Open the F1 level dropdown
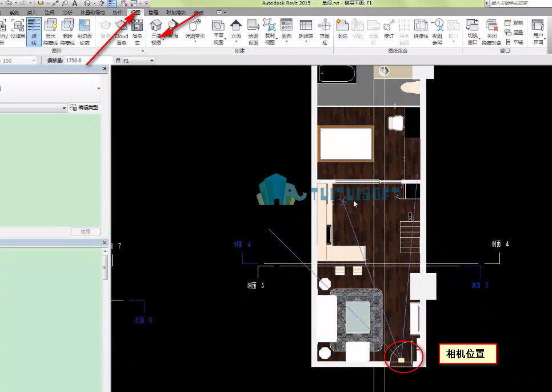The width and height of the screenshot is (552, 392). 138,61
